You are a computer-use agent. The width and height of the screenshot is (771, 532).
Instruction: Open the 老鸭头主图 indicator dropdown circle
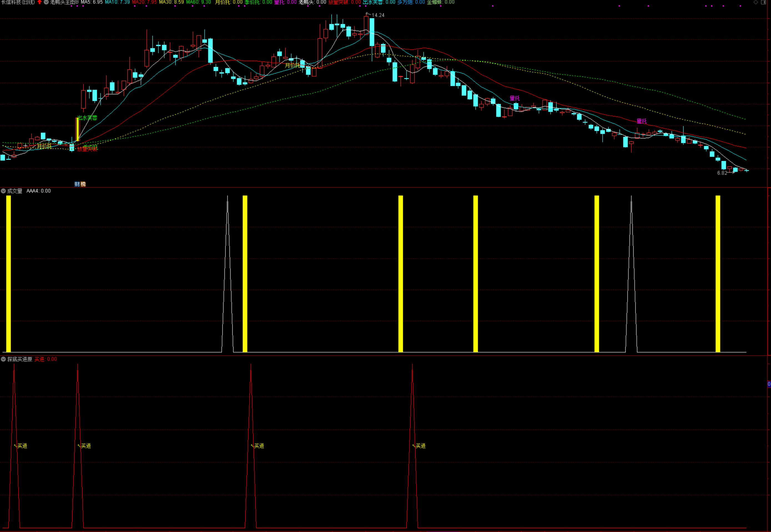point(46,2)
